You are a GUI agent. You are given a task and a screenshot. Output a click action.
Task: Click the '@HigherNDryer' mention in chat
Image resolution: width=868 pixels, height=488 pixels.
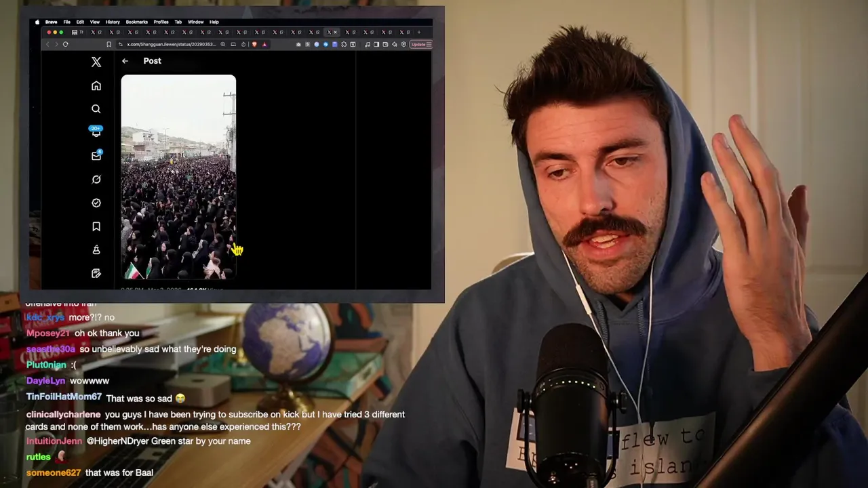118,441
